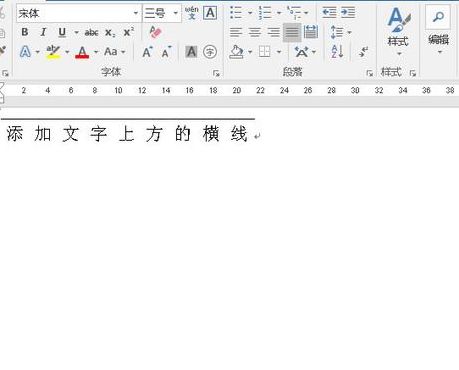Screen dimensions: 459x370
Task: Open the 样式 Styles gallery button
Action: (398, 31)
